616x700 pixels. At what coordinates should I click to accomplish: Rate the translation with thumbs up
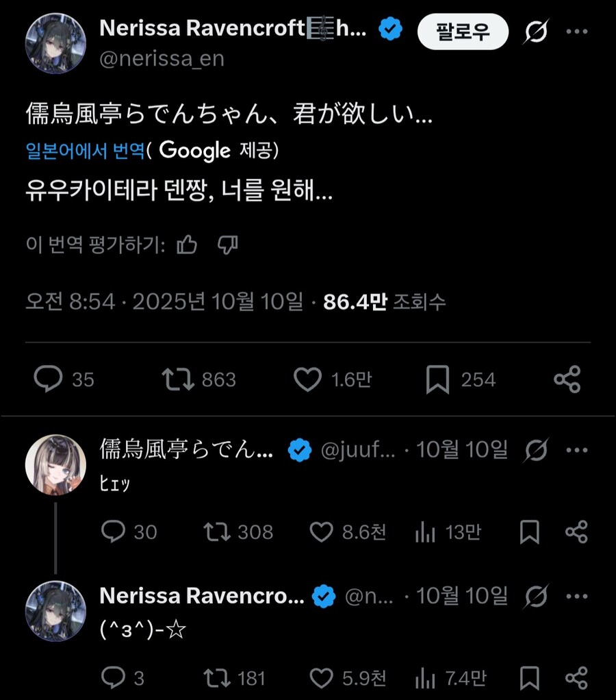187,245
